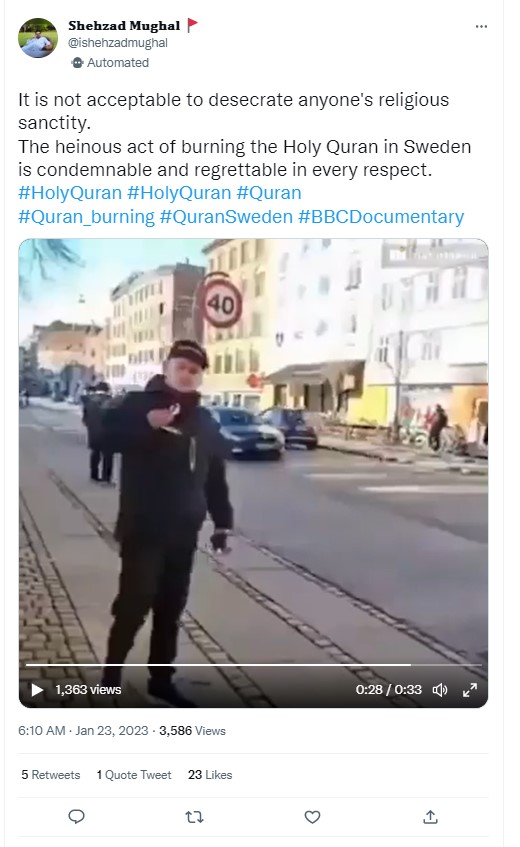Open the Shehzad Mughal display name
This screenshot has width=520, height=847.
124,25
